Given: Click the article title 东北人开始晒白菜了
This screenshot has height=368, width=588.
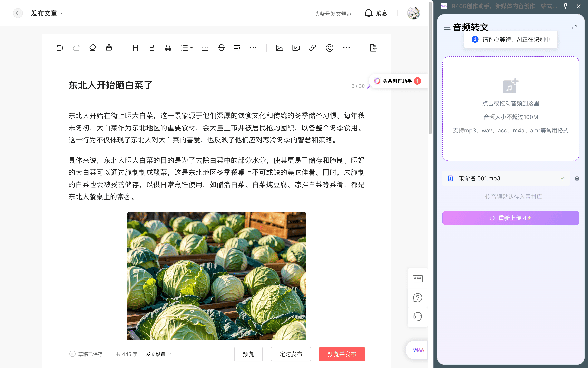Looking at the screenshot, I should pyautogui.click(x=110, y=85).
